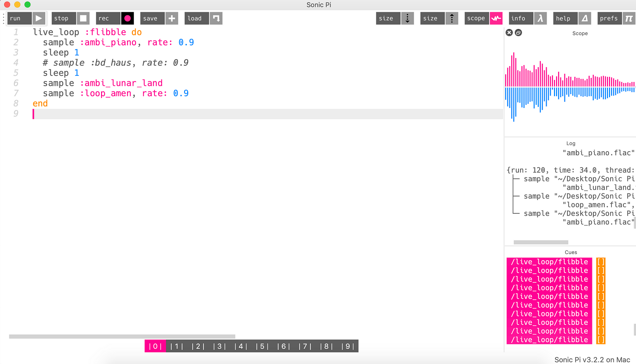
Task: Click the 'Sonic Pi v3.2.2 on Mac' status text
Action: [592, 360]
